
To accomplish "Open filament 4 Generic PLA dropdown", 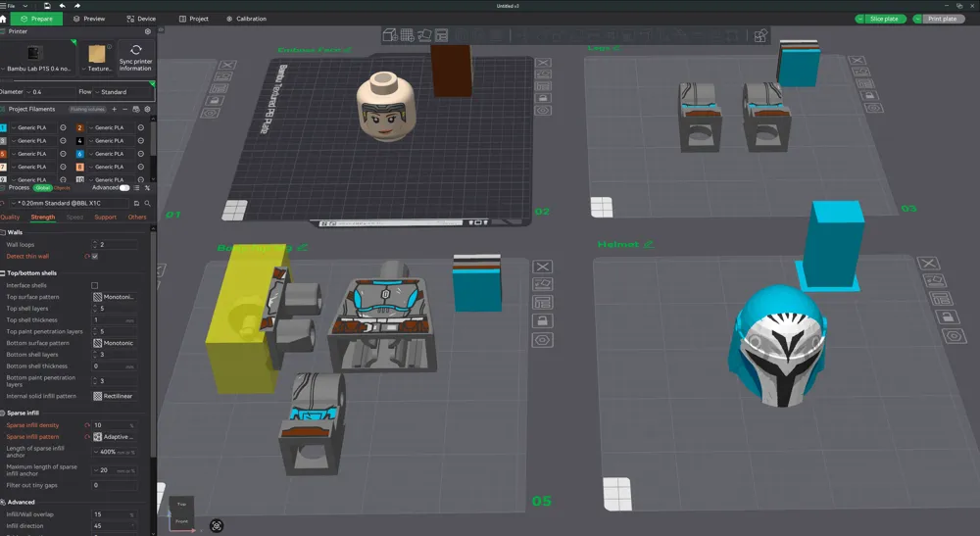I will [110, 140].
